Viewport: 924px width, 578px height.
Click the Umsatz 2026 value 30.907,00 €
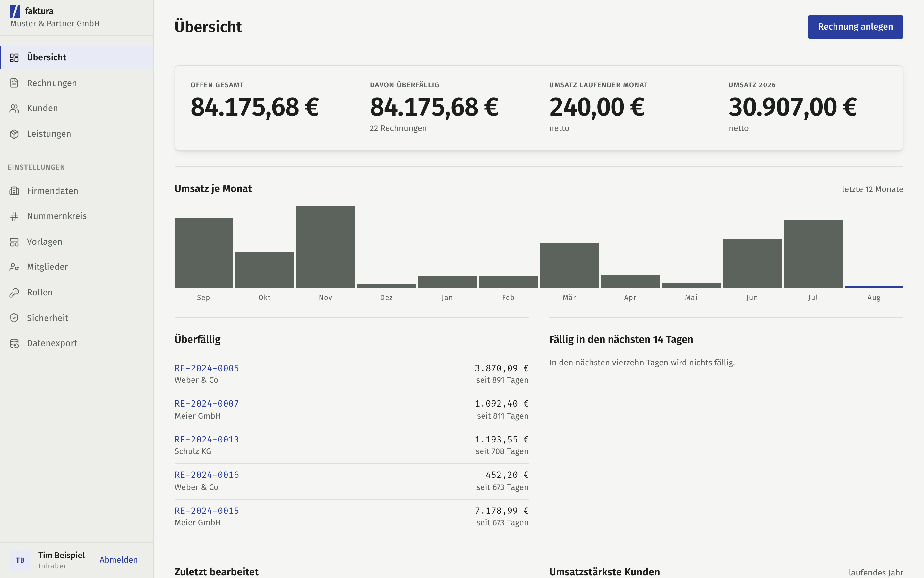coord(793,107)
